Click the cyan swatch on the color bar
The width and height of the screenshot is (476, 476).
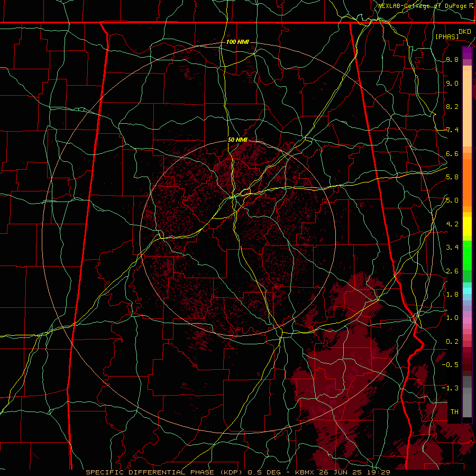(x=467, y=291)
